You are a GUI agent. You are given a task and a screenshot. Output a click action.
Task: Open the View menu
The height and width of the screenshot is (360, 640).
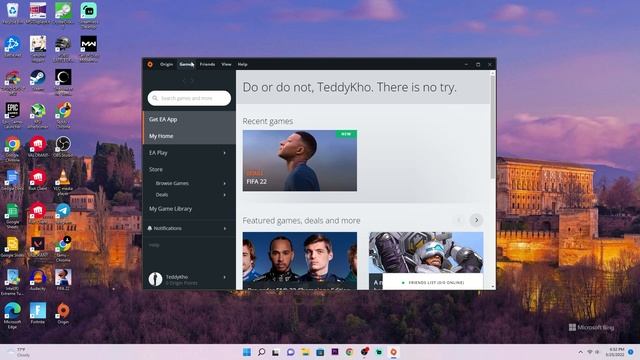pyautogui.click(x=226, y=64)
